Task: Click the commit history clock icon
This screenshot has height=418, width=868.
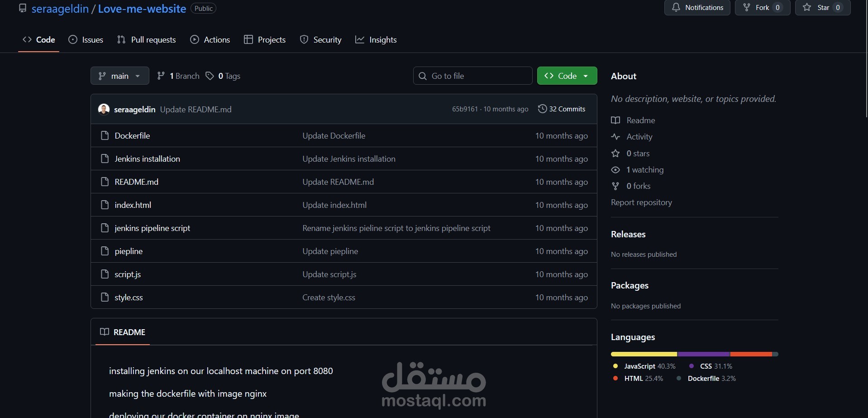Action: (x=542, y=109)
